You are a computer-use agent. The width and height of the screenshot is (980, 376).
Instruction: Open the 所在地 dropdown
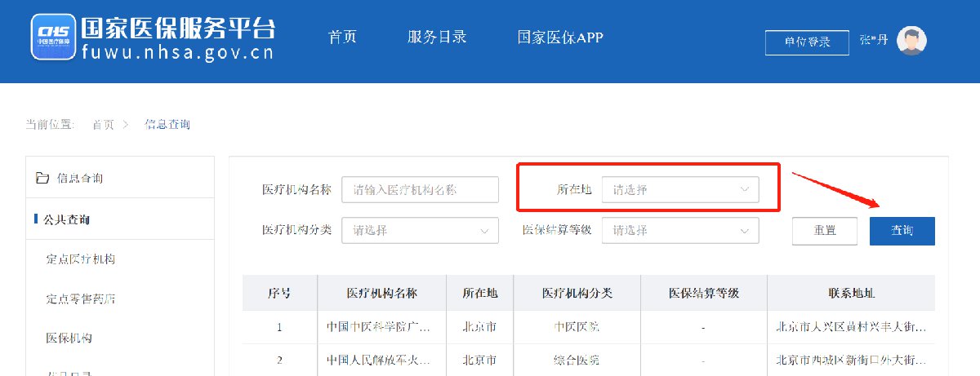point(680,189)
